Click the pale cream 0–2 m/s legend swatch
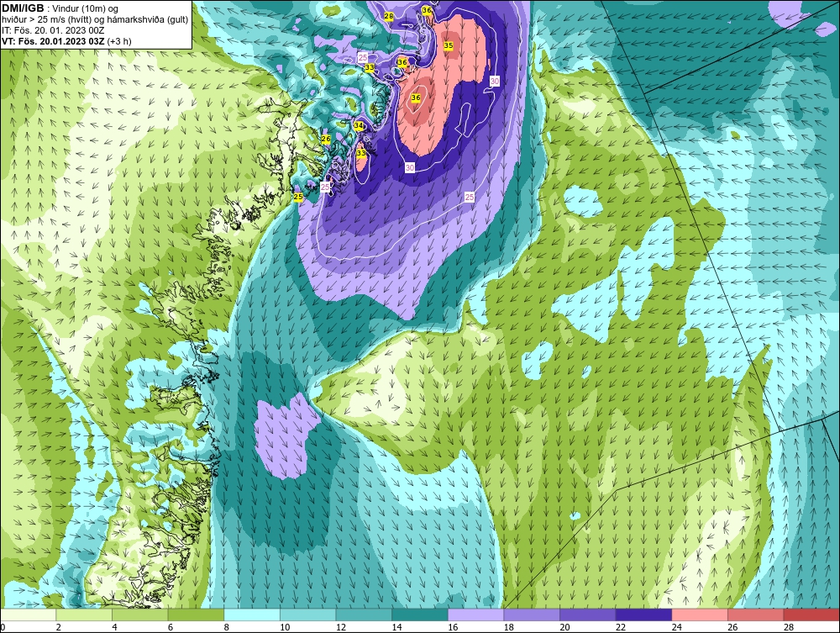Viewport: 840px width, 633px height. point(28,615)
